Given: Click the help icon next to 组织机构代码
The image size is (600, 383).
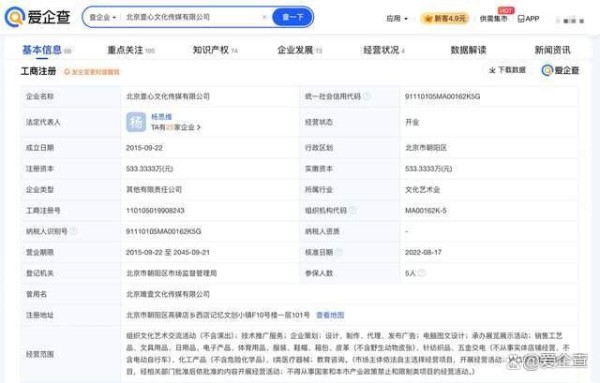Looking at the screenshot, I should pos(353,210).
